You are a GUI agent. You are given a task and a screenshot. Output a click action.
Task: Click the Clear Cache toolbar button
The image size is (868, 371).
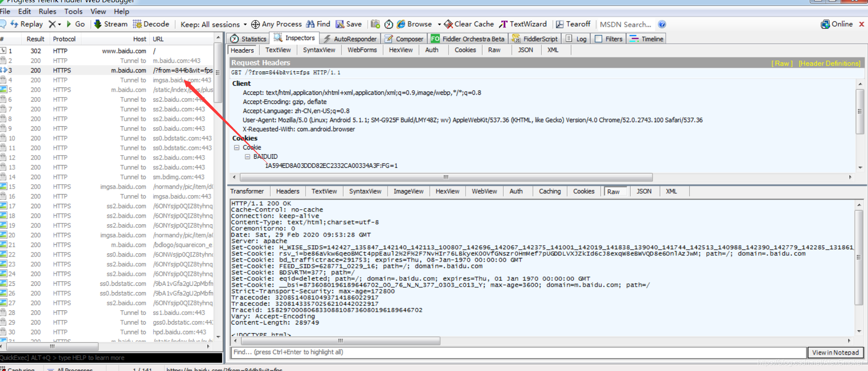tap(469, 24)
